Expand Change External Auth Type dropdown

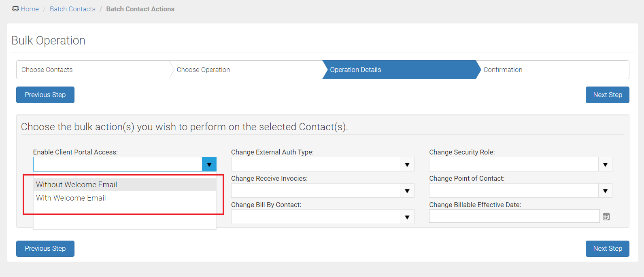407,165
